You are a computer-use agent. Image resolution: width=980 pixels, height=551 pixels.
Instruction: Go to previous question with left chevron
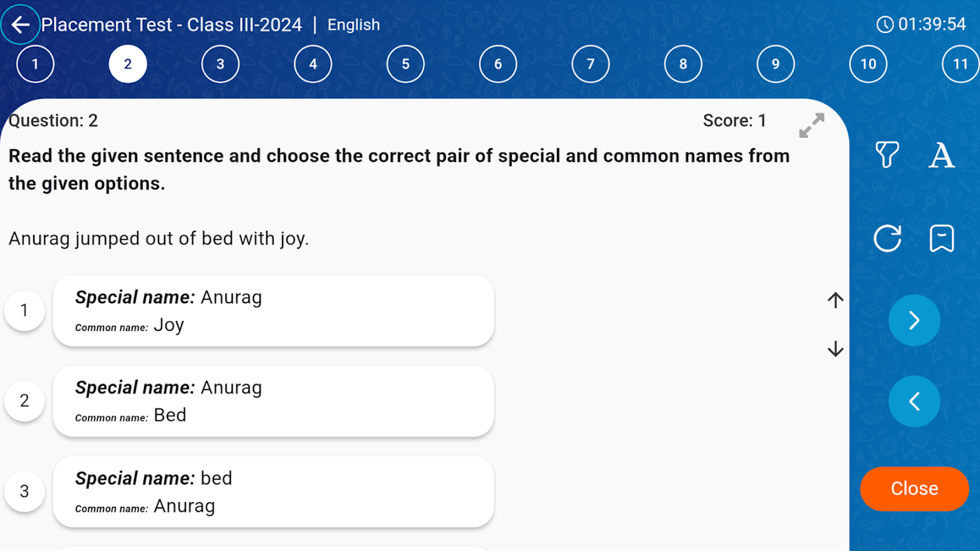914,401
